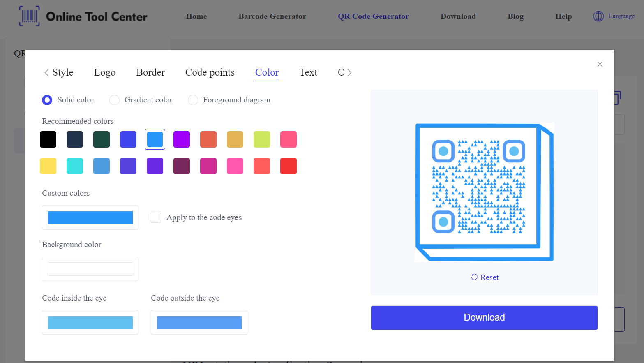Click the QR code preview image

point(484,192)
